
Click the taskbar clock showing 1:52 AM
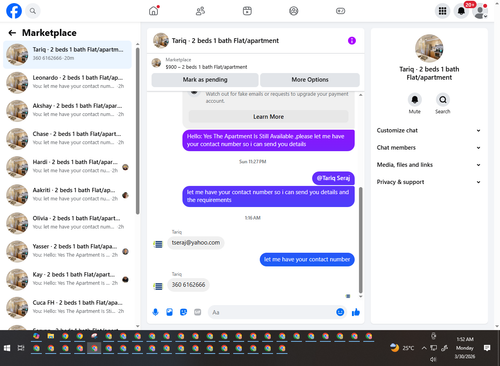click(465, 348)
